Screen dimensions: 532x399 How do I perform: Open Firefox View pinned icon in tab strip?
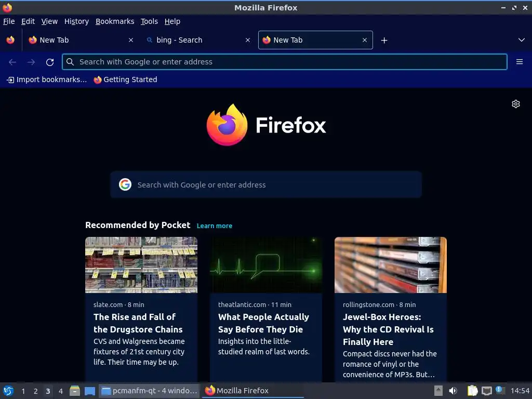click(10, 40)
